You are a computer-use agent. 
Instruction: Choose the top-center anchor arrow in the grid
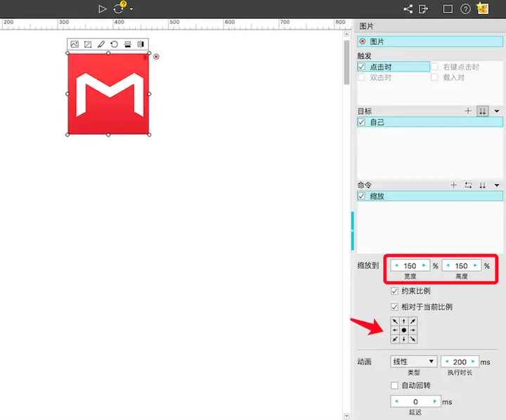[x=403, y=321]
